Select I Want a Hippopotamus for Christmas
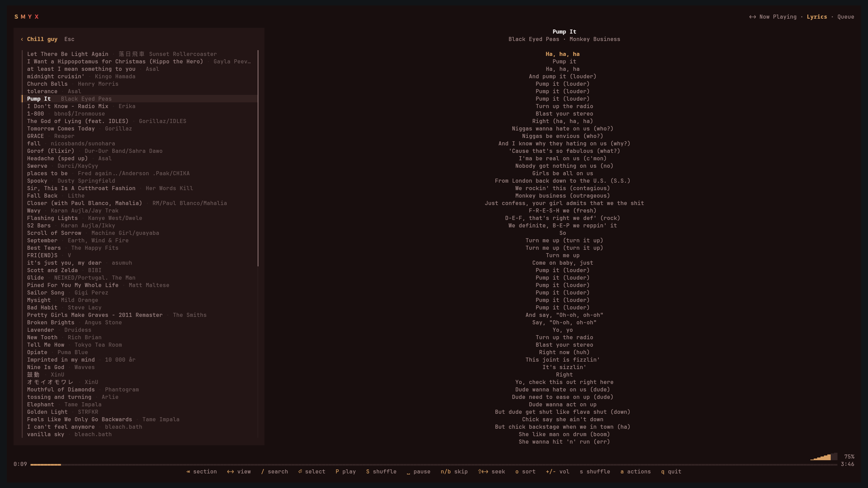 tap(140, 62)
